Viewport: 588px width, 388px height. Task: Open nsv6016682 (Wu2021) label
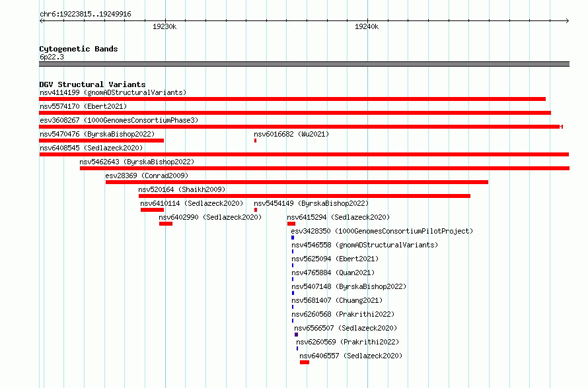[x=291, y=134]
